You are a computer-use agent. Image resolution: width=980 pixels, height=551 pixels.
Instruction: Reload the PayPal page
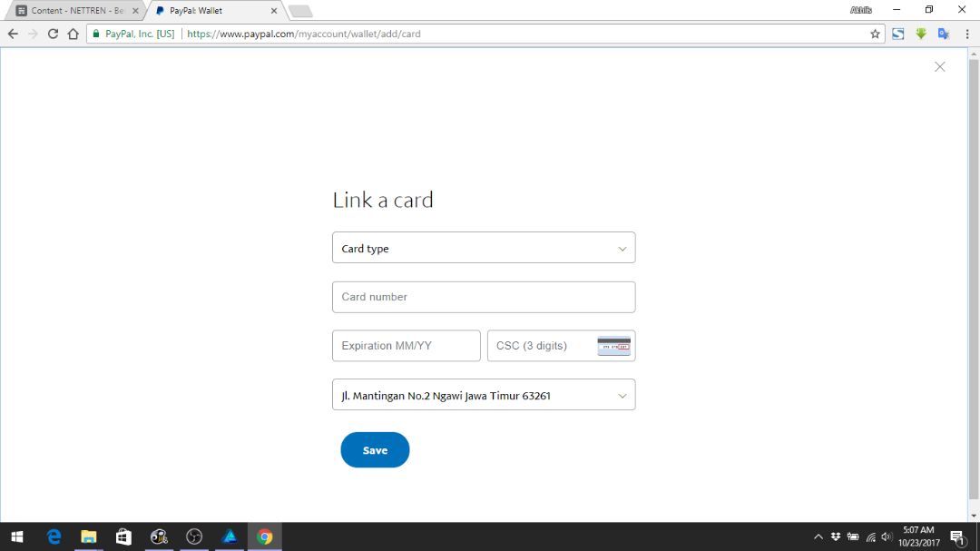tap(54, 34)
